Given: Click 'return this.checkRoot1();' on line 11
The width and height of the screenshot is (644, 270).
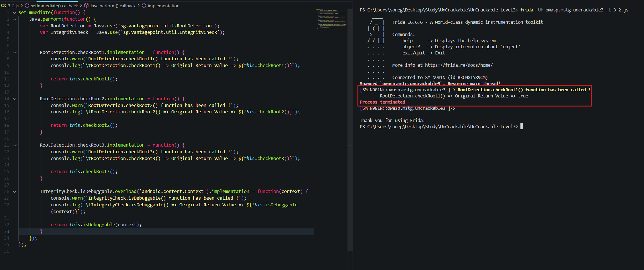Looking at the screenshot, I should [x=84, y=79].
